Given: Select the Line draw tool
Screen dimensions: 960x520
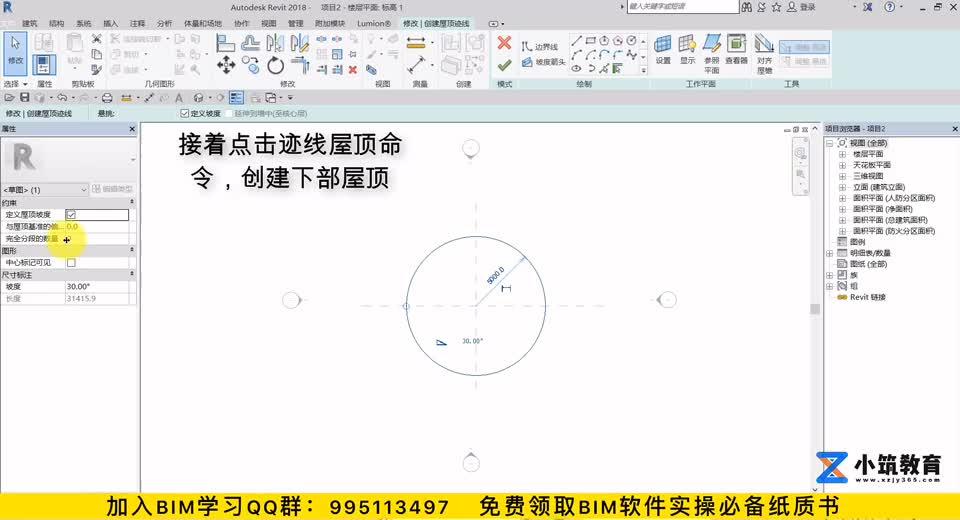Looking at the screenshot, I should coord(576,41).
